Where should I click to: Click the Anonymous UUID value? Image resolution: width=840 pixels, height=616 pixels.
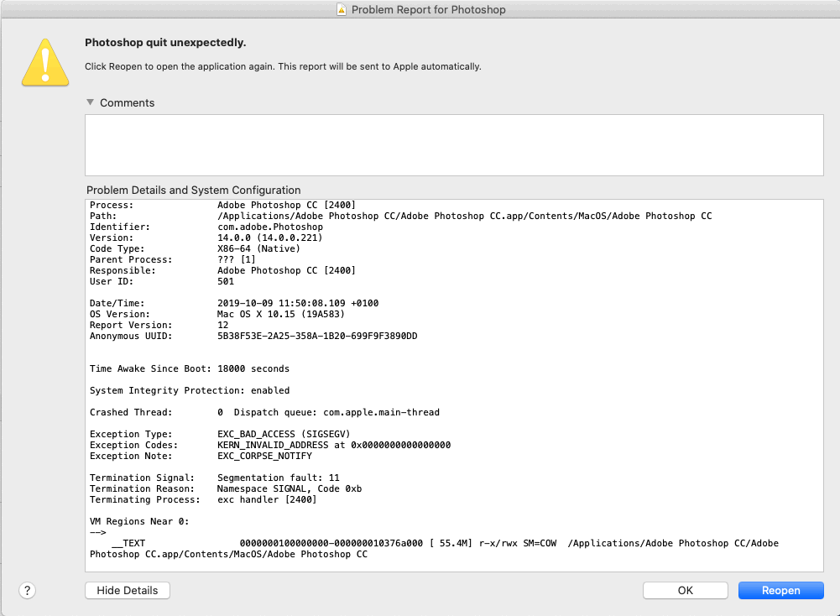317,336
